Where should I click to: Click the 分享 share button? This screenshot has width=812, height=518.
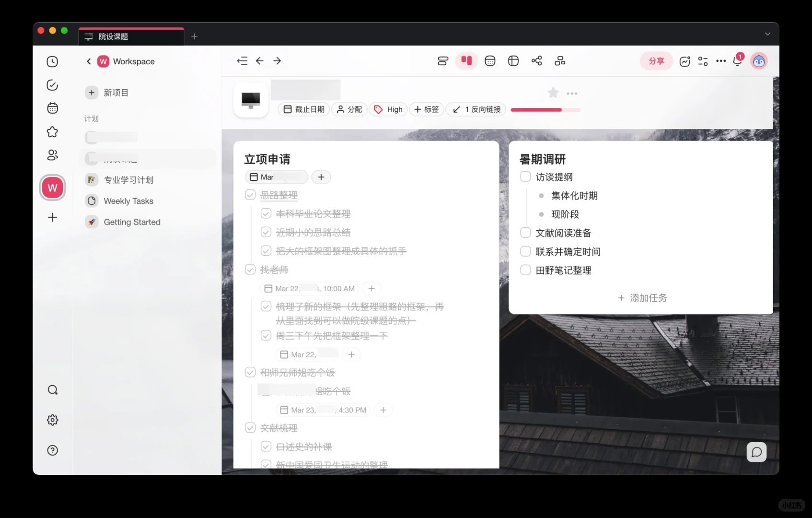pyautogui.click(x=656, y=61)
